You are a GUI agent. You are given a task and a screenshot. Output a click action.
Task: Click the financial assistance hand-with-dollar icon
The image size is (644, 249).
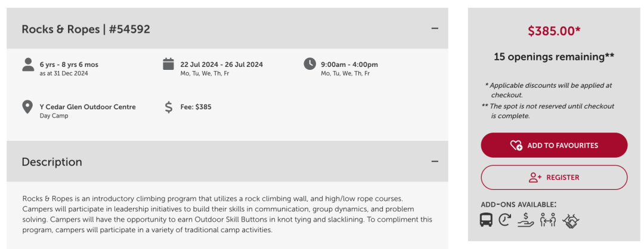[525, 220]
